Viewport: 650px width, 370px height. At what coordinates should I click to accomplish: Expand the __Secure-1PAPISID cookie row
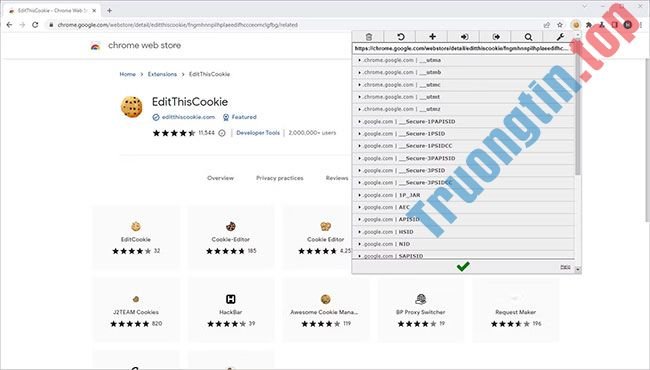coord(464,121)
